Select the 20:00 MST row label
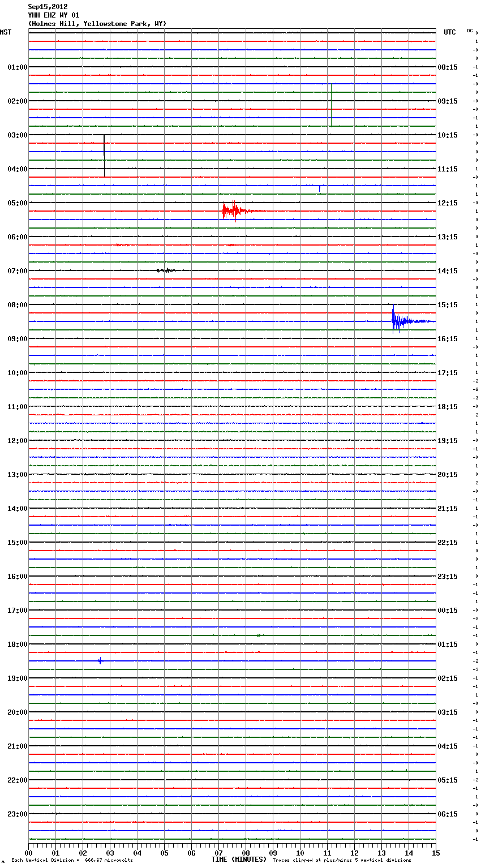This screenshot has height=868, width=481. click(18, 712)
